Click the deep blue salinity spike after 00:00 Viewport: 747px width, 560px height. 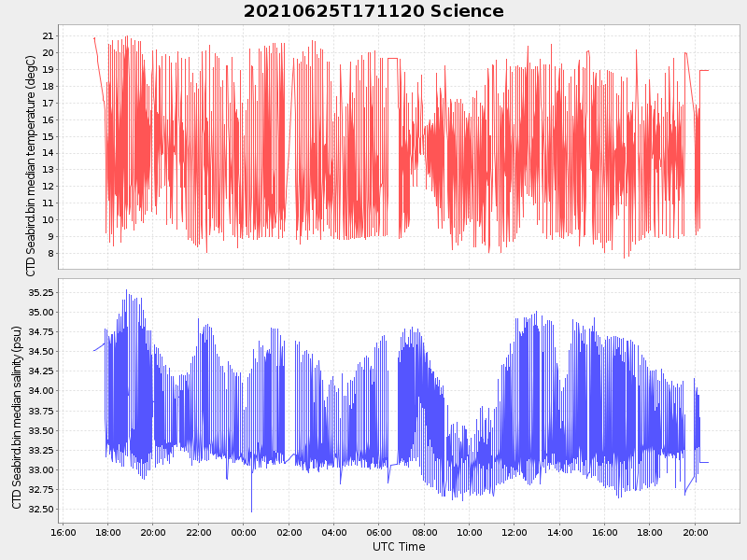pos(251,493)
